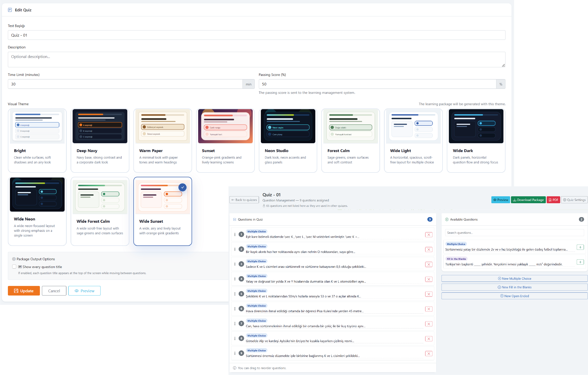This screenshot has height=375, width=588.
Task: Remove question 1 with red X icon
Action: pyautogui.click(x=429, y=235)
